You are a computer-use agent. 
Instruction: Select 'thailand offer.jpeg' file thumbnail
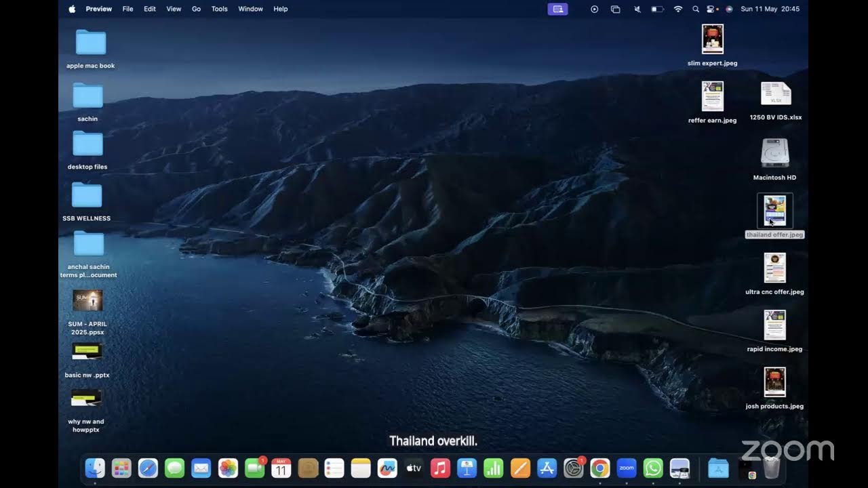tap(775, 211)
